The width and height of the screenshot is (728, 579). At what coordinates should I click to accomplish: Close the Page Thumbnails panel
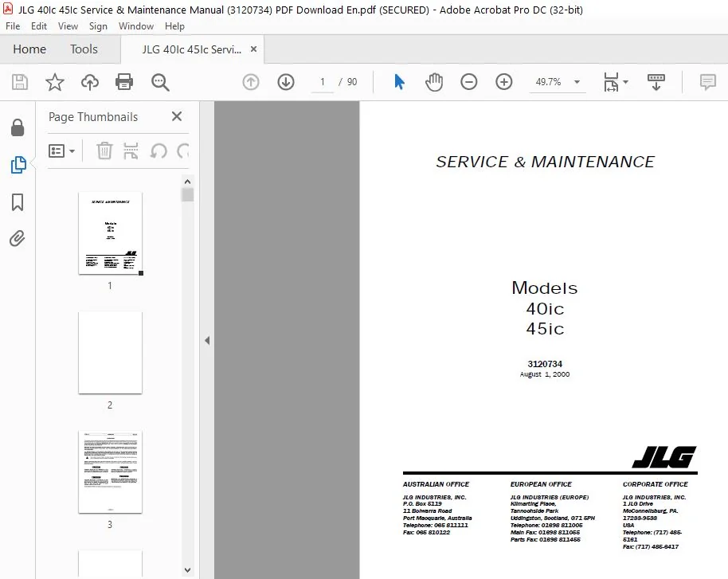pos(177,116)
